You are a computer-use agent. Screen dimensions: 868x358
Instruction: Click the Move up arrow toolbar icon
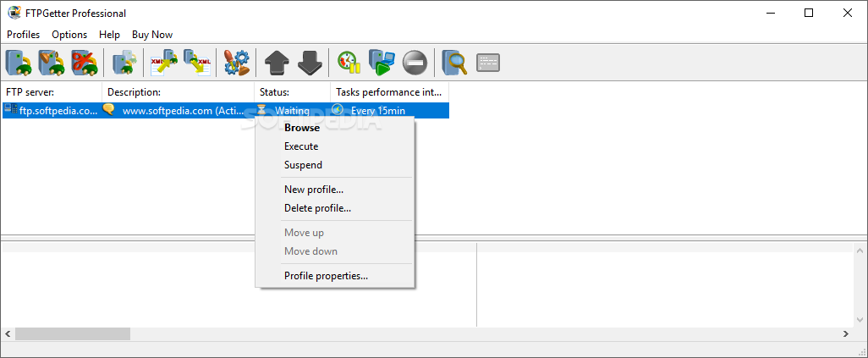277,63
